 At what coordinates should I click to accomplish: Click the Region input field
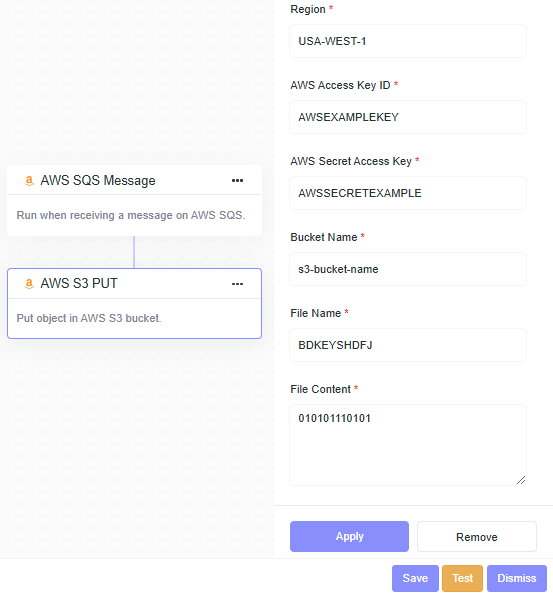[x=408, y=41]
